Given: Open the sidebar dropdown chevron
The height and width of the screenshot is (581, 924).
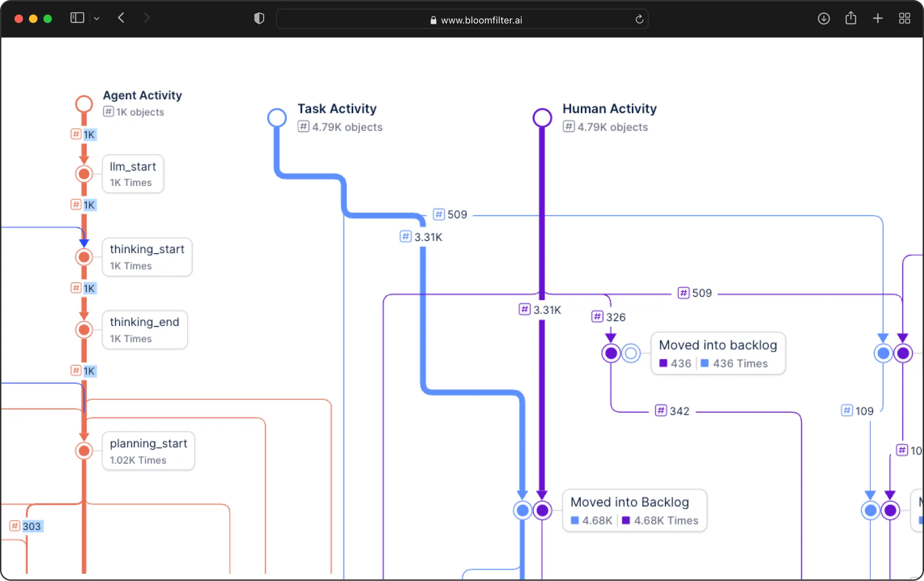Looking at the screenshot, I should tap(97, 19).
